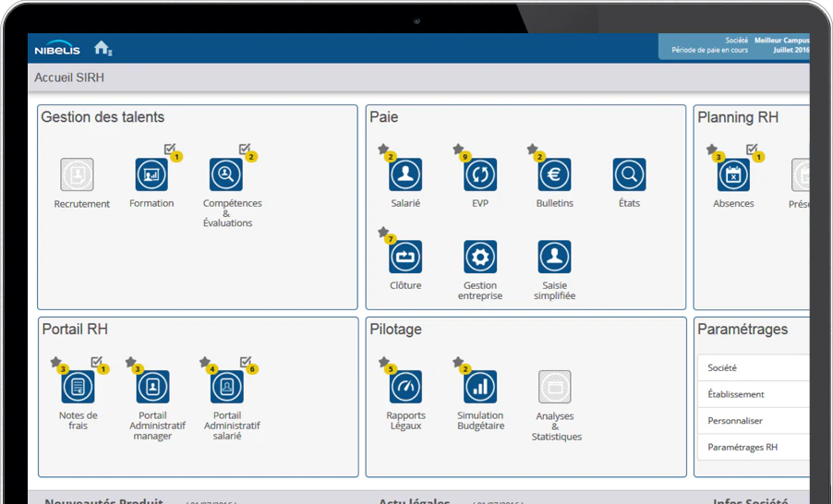Open Gestion entreprise gear icon
Viewport: 833px width, 504px height.
click(480, 257)
